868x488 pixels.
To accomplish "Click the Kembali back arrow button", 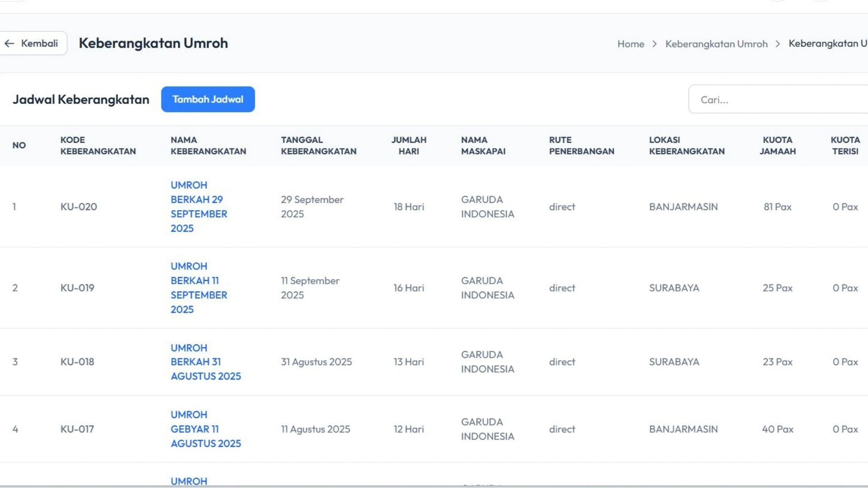I will (32, 43).
